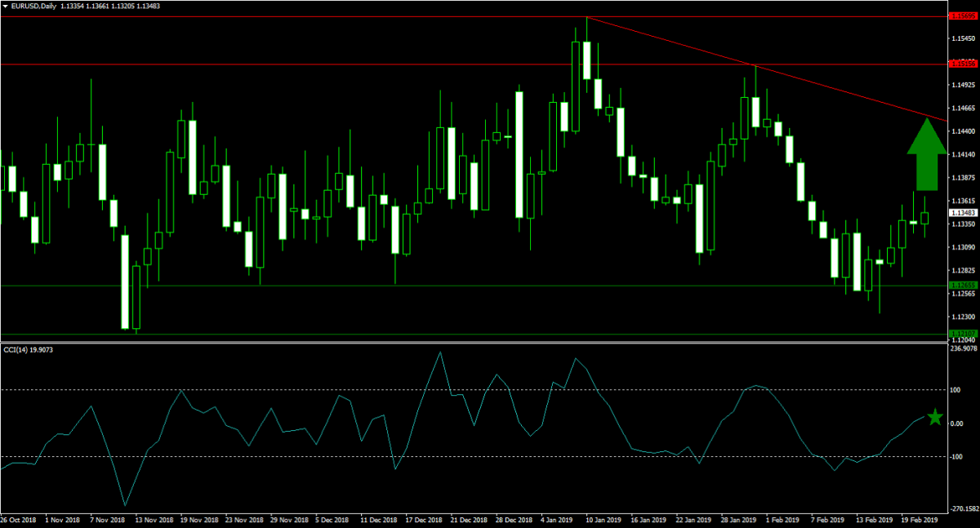Click the 100 level on CCI scale
The image size is (980, 528).
(x=957, y=390)
